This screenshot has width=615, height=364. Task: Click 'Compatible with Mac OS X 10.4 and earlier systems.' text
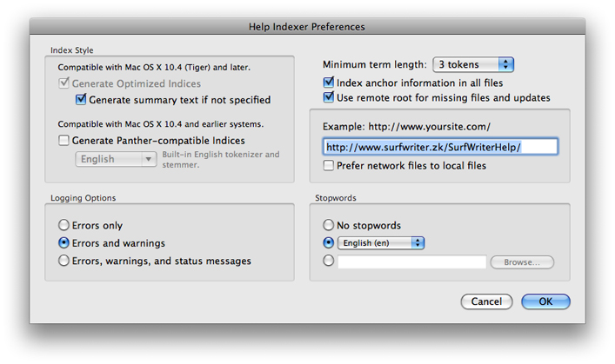[161, 124]
